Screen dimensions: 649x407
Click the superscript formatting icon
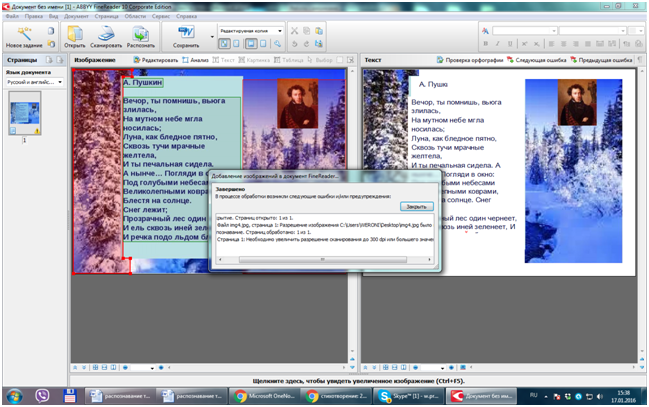524,43
